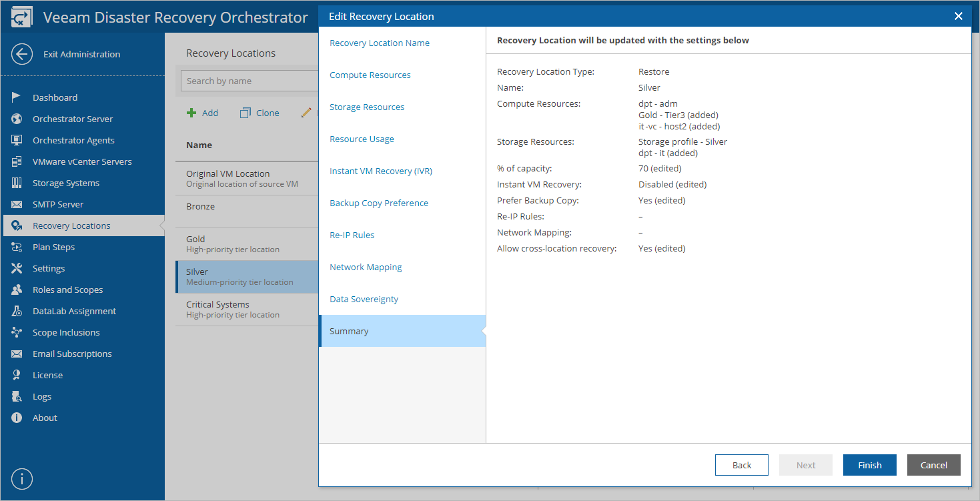Viewport: 980px width, 501px height.
Task: Click the Cancel button
Action: click(x=934, y=465)
